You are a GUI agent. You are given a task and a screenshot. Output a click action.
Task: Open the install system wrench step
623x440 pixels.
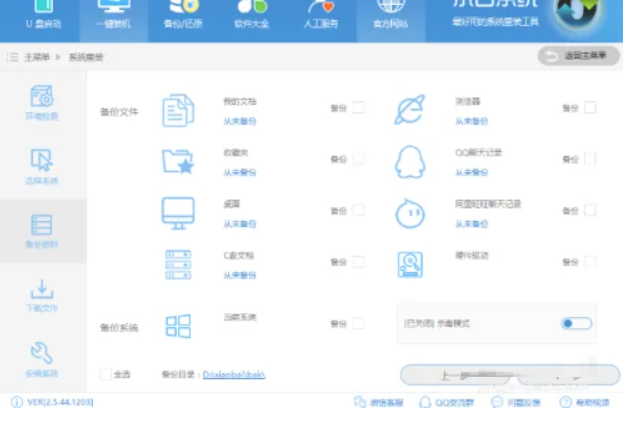click(42, 358)
